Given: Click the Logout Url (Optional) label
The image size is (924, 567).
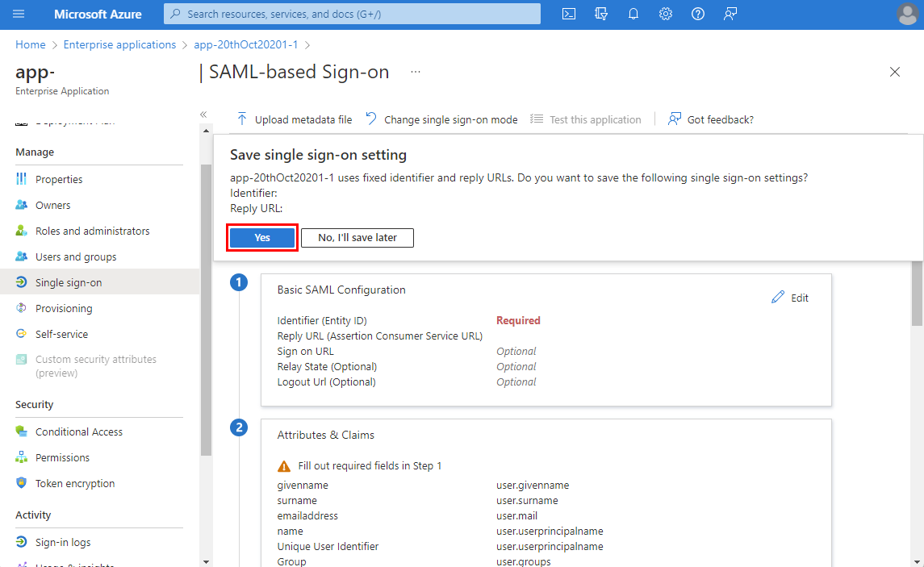Looking at the screenshot, I should (327, 381).
